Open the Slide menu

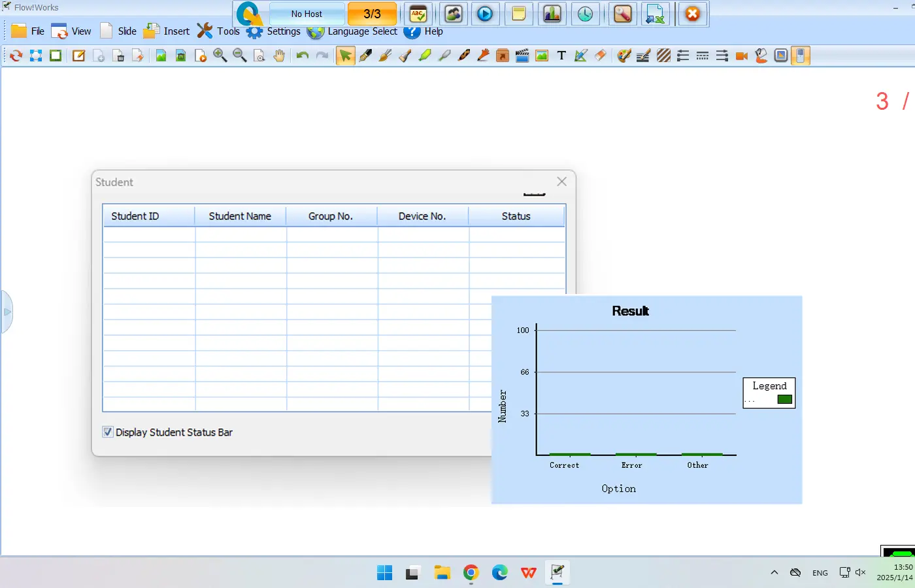click(x=118, y=31)
